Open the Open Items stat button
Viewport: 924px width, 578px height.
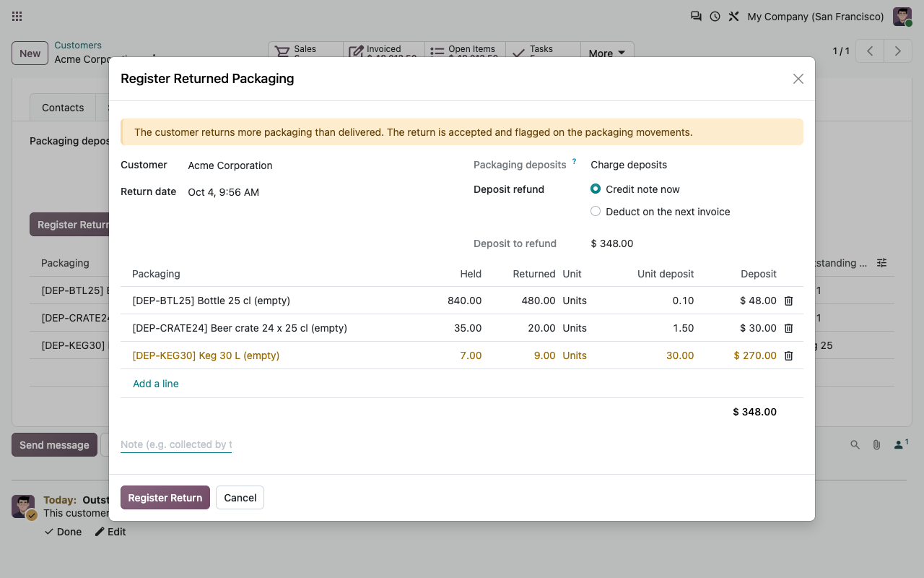pos(465,52)
